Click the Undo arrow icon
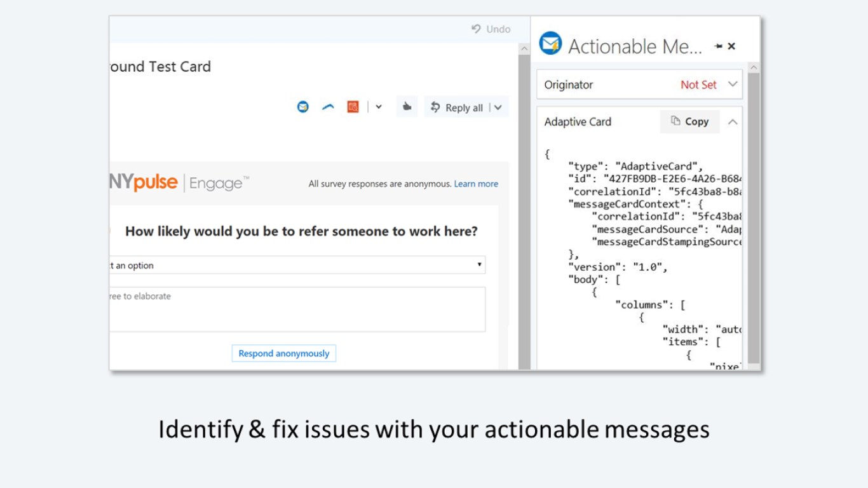 476,29
